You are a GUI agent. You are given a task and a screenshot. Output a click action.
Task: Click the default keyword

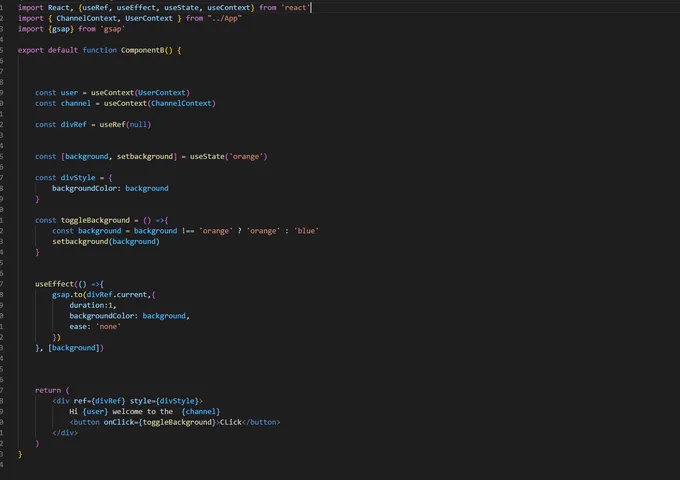coord(63,50)
